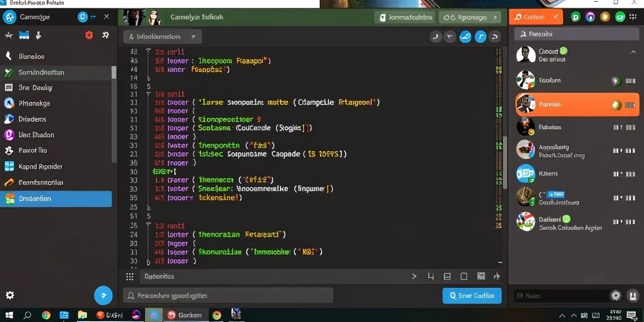Click the round blue action button at sidebar bottom
The width and height of the screenshot is (644, 322).
pyautogui.click(x=103, y=295)
